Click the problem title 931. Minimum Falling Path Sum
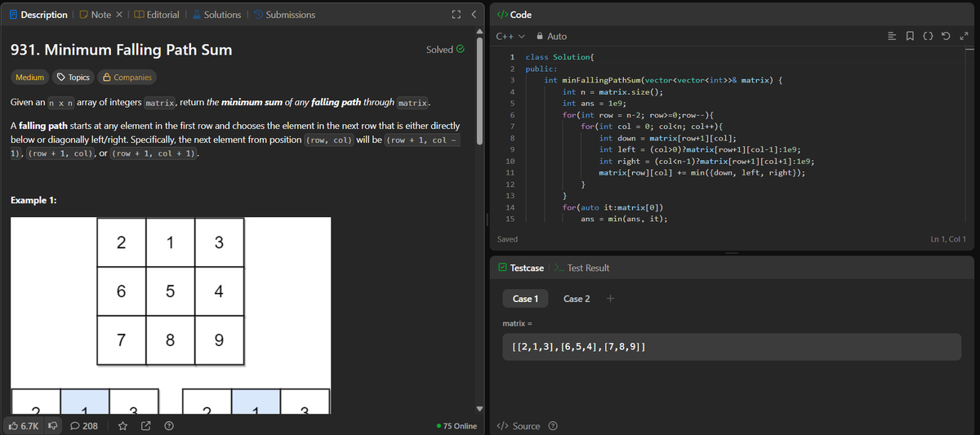 pyautogui.click(x=121, y=50)
